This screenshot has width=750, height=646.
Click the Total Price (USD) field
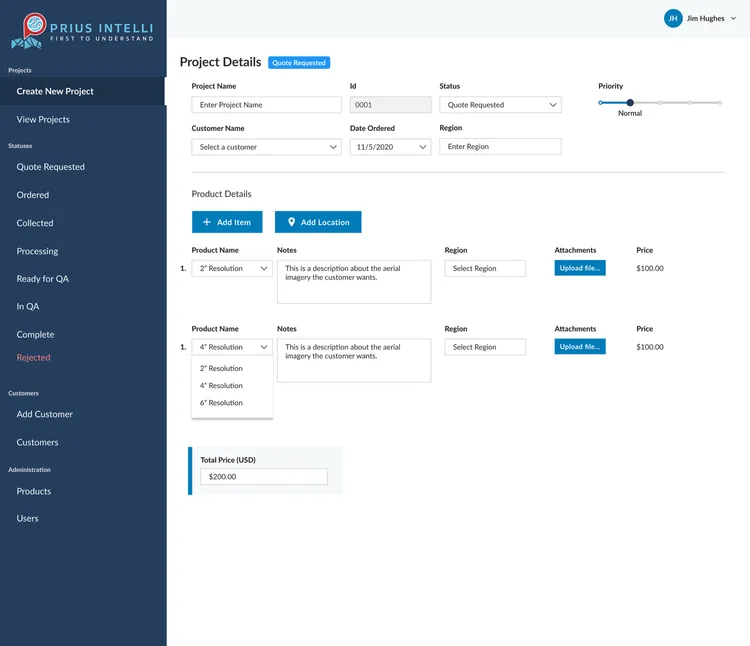pyautogui.click(x=263, y=477)
